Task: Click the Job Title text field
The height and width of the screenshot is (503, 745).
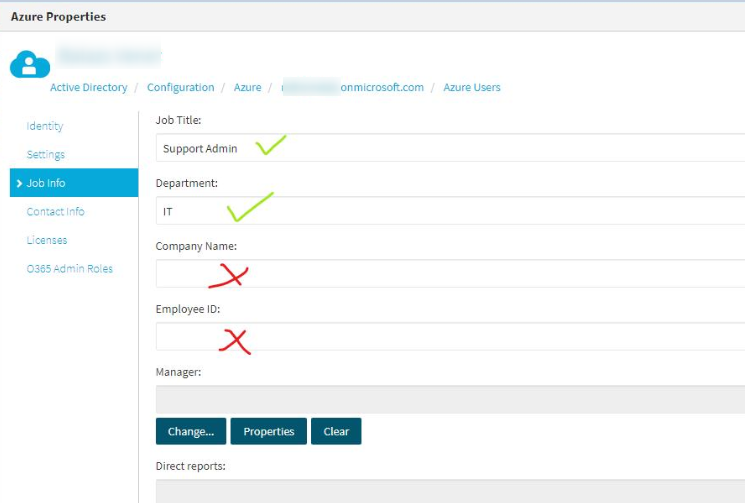Action: [450, 148]
